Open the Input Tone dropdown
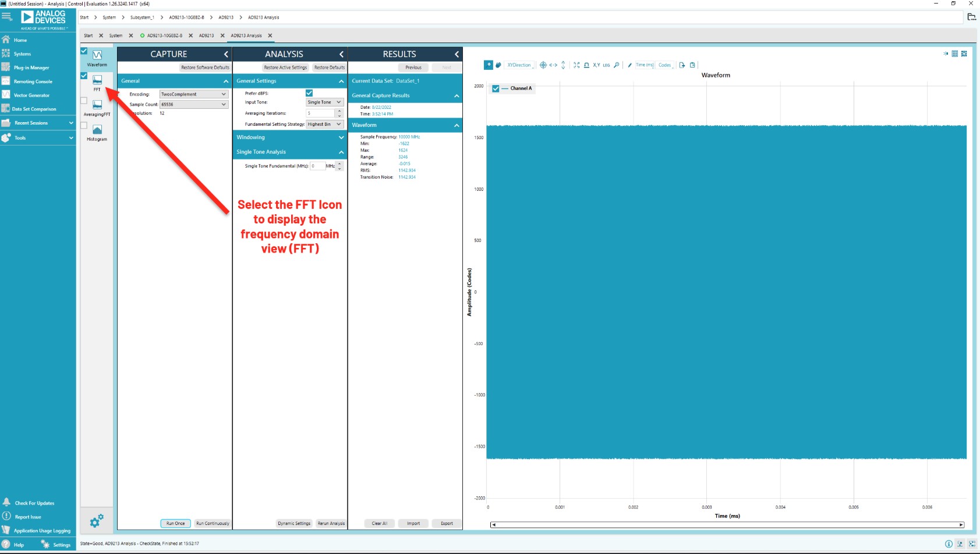Viewport: 980px width, 554px height. coord(324,102)
